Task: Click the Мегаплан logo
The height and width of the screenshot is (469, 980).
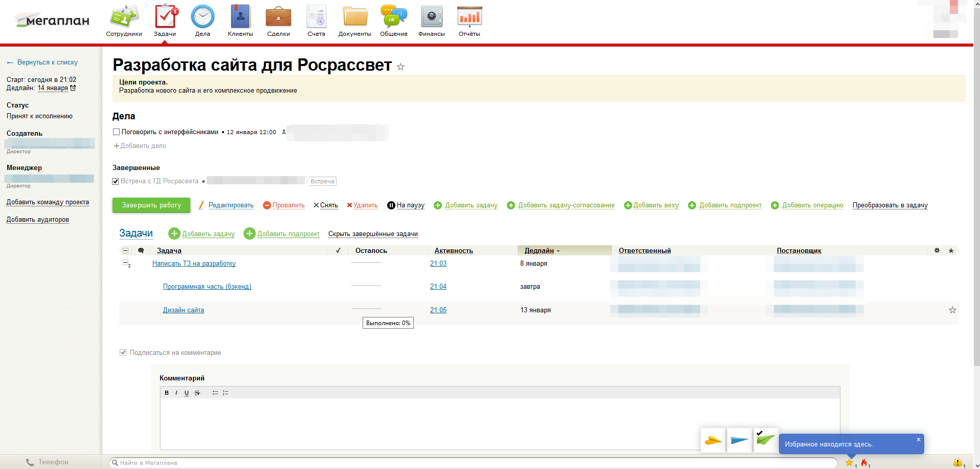Action: tap(52, 20)
